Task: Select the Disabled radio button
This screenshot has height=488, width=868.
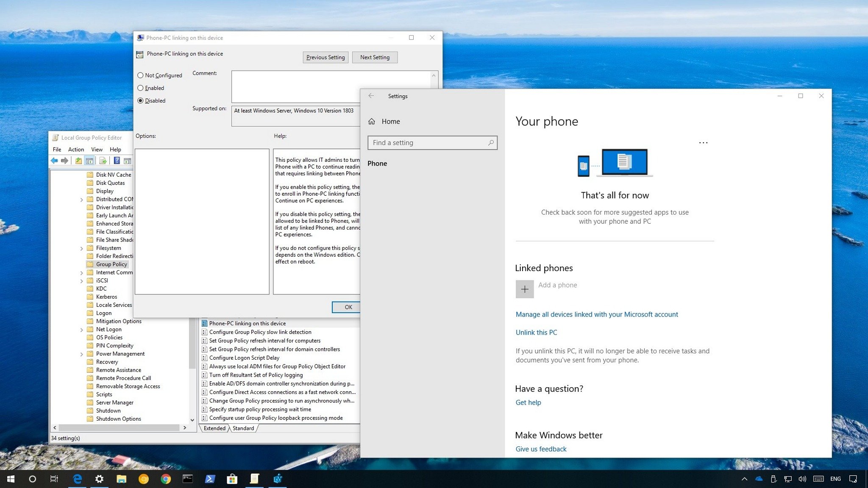Action: pyautogui.click(x=141, y=100)
